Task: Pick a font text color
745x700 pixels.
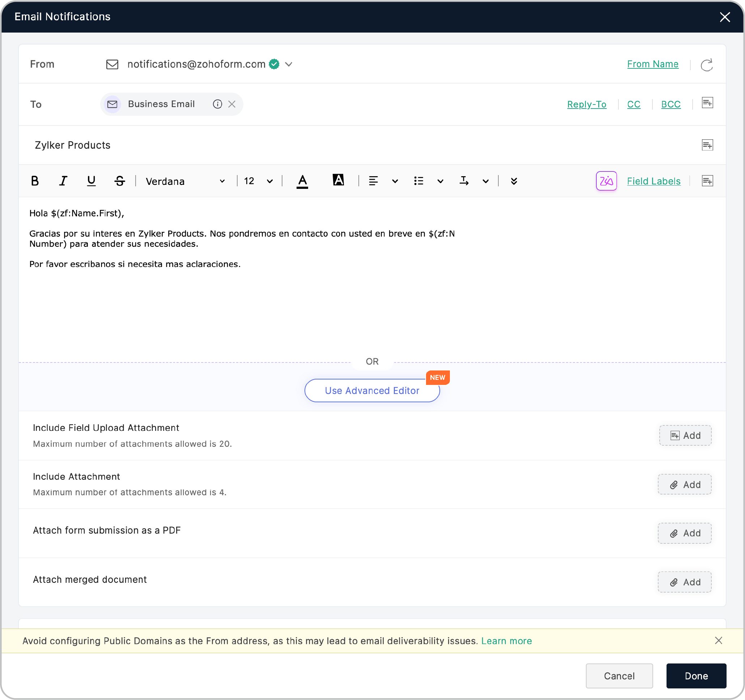Action: click(x=302, y=181)
